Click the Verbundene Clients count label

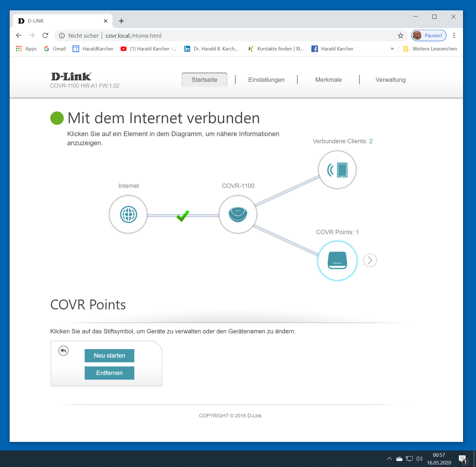343,141
